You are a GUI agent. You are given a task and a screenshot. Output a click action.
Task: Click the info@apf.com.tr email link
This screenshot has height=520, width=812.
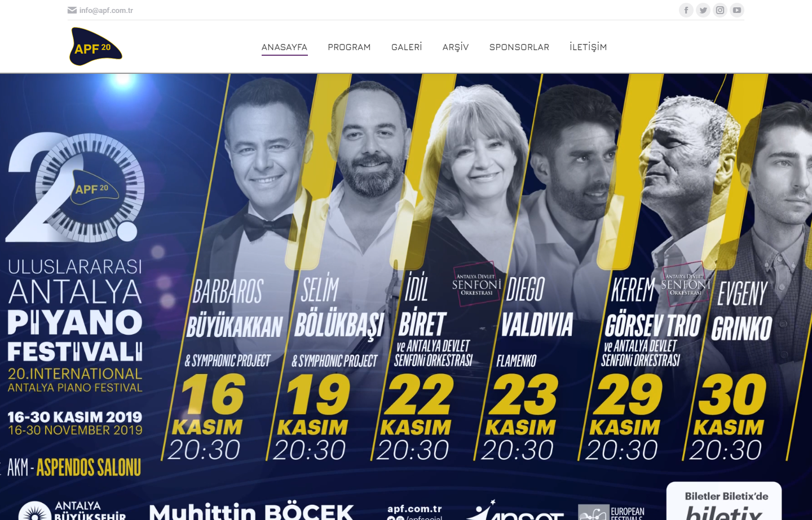click(x=106, y=10)
